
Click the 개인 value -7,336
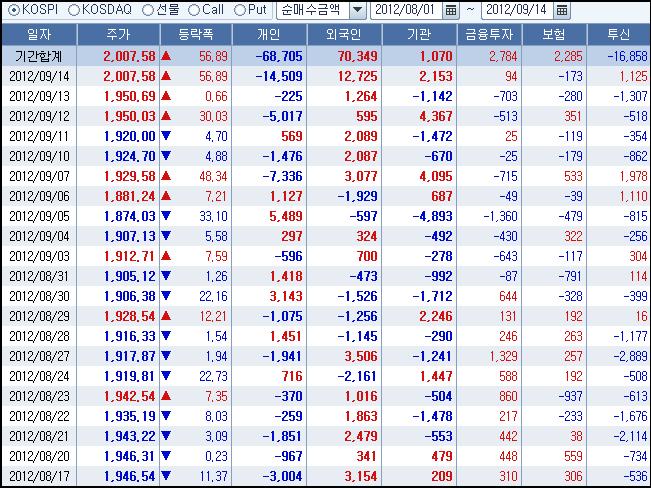[x=282, y=176]
